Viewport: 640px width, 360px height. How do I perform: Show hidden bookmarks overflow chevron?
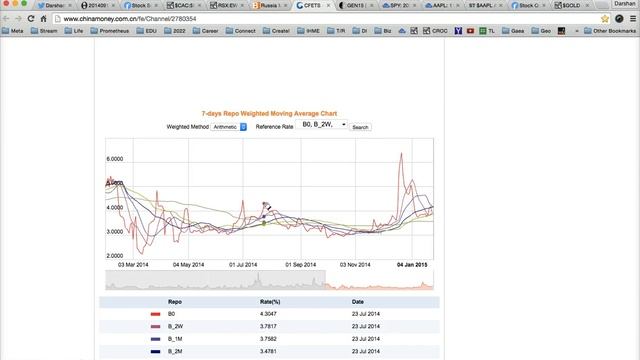coord(577,31)
